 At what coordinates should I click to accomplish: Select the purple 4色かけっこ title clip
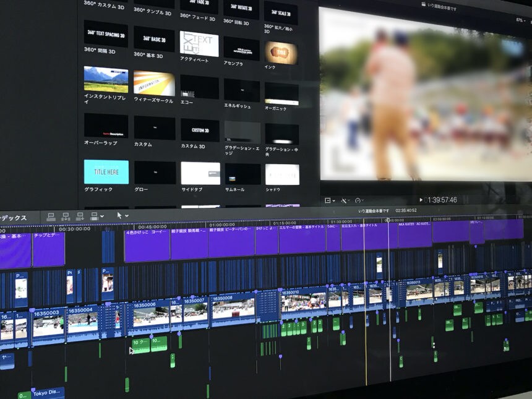coord(147,246)
